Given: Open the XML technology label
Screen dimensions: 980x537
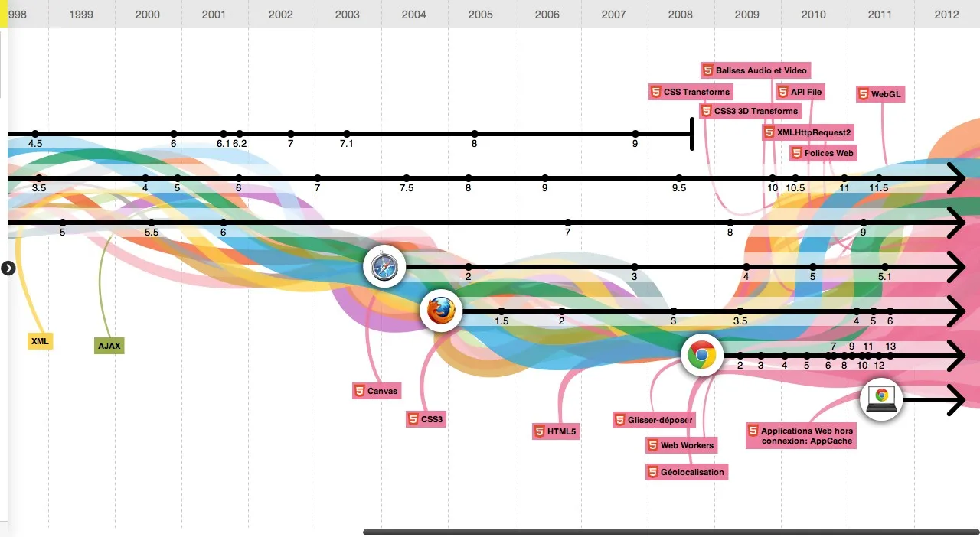Looking at the screenshot, I should [41, 340].
